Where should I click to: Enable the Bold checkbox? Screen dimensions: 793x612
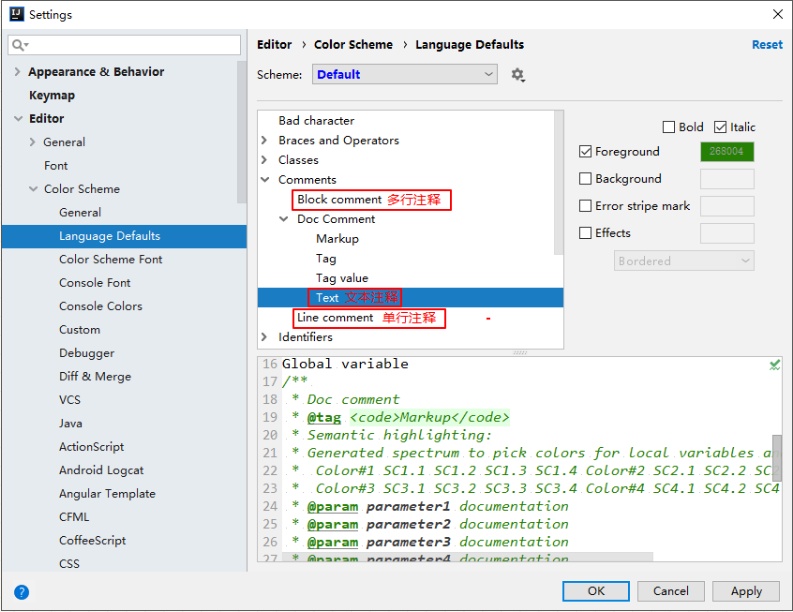669,128
